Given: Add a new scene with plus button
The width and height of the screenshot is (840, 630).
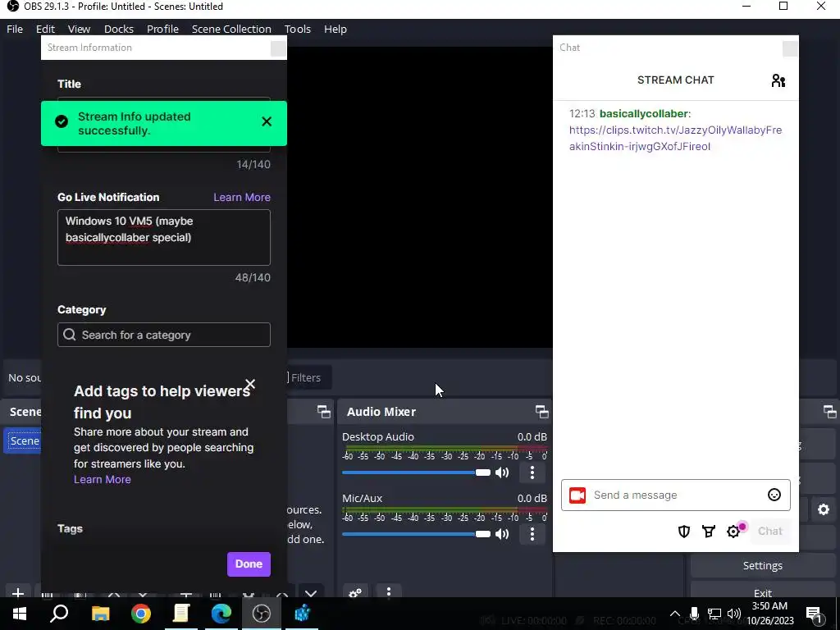Looking at the screenshot, I should [x=18, y=592].
